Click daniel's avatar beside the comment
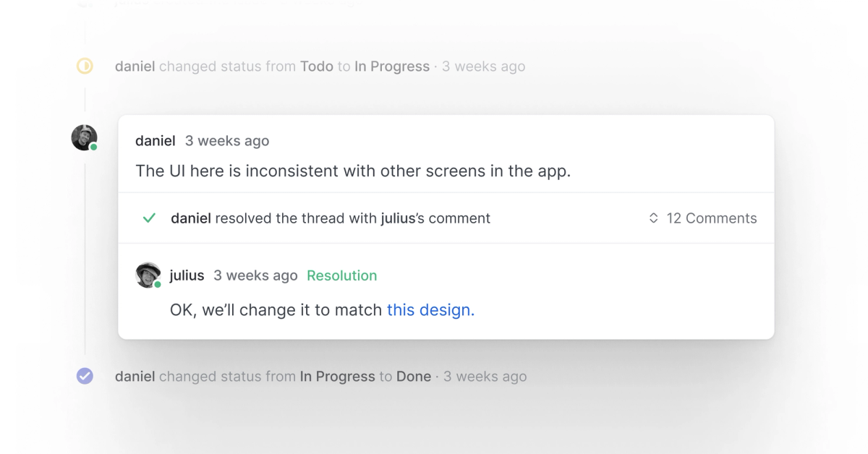This screenshot has height=454, width=868. pyautogui.click(x=84, y=137)
